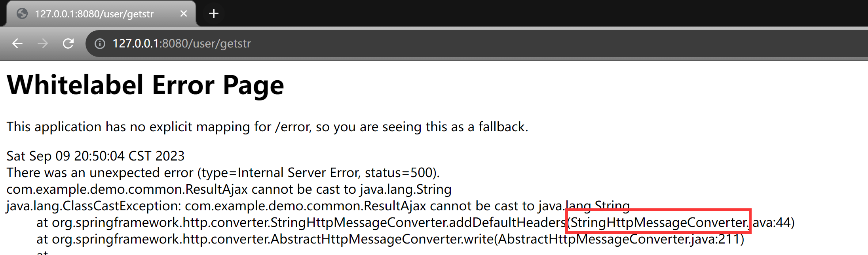868x255 pixels.
Task: Click the Whitelabel Error Page heading
Action: (145, 85)
